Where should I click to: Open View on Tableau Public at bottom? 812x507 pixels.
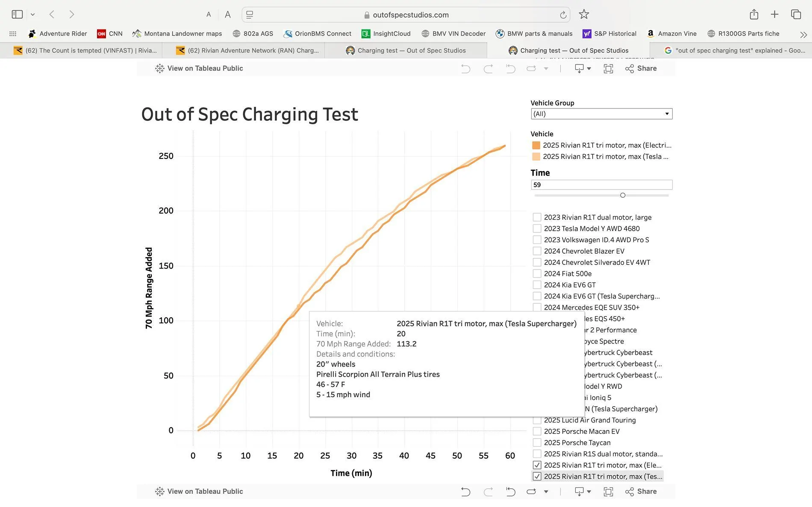(x=199, y=492)
